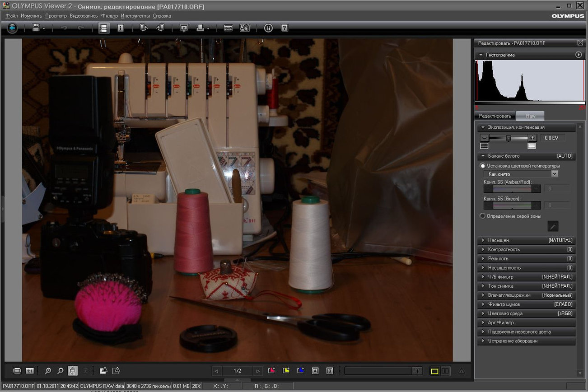Open the Справка menu
This screenshot has width=588, height=392.
click(x=162, y=16)
